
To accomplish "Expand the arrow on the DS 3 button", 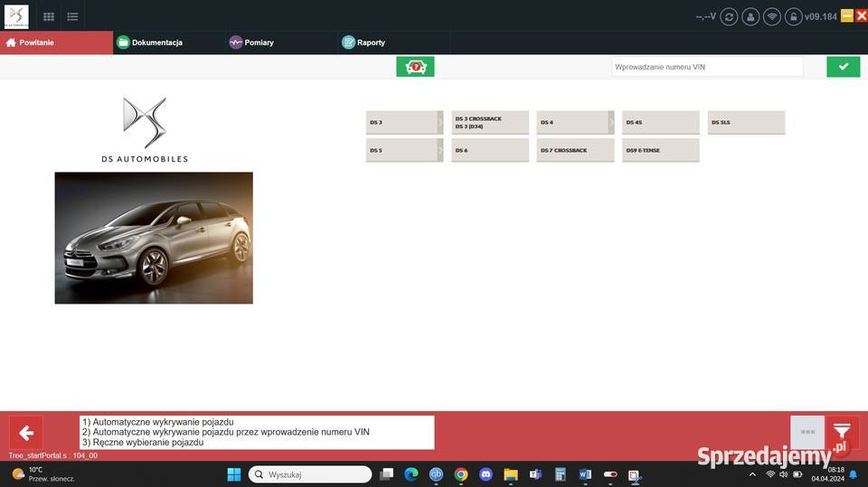I will coord(440,122).
